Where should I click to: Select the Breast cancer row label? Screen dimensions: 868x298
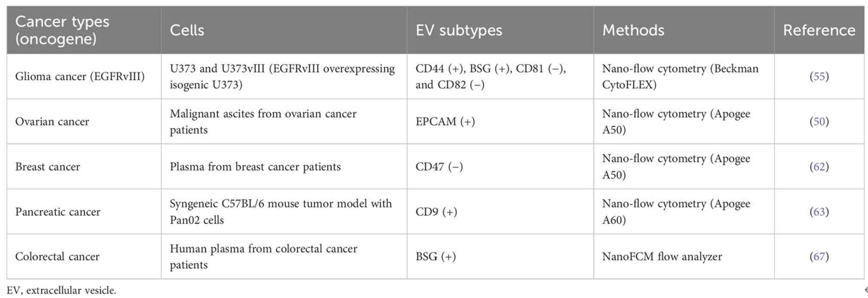48,167
